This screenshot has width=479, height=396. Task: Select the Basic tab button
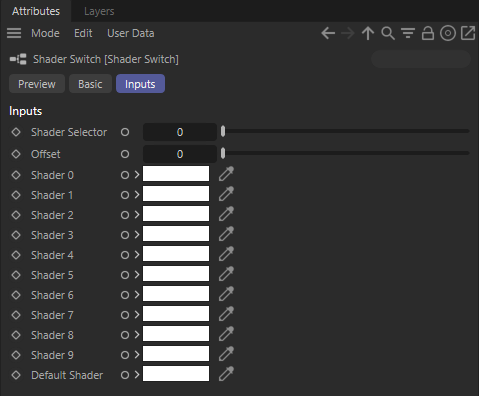click(90, 84)
